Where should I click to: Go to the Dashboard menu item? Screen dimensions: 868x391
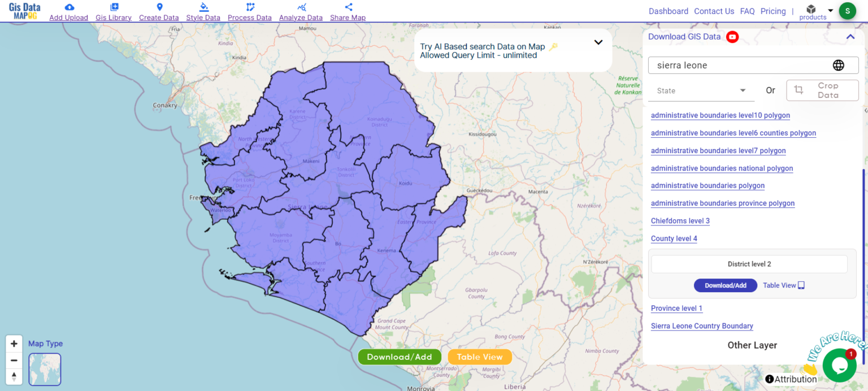pyautogui.click(x=669, y=11)
